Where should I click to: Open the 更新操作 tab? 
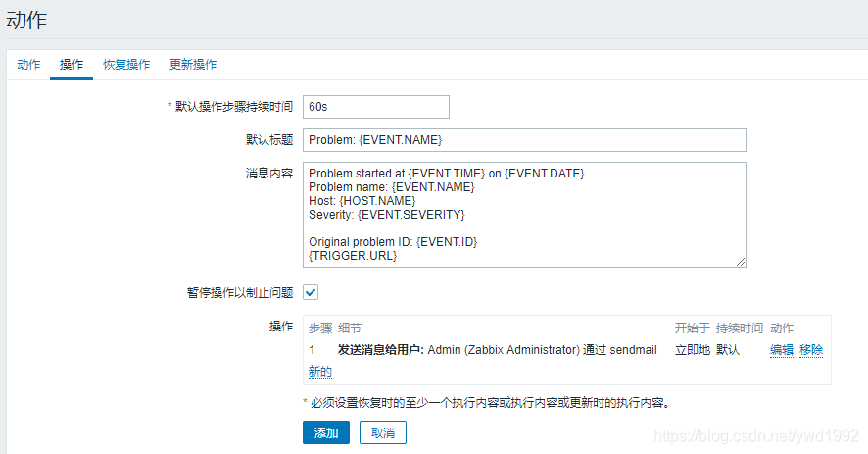193,65
